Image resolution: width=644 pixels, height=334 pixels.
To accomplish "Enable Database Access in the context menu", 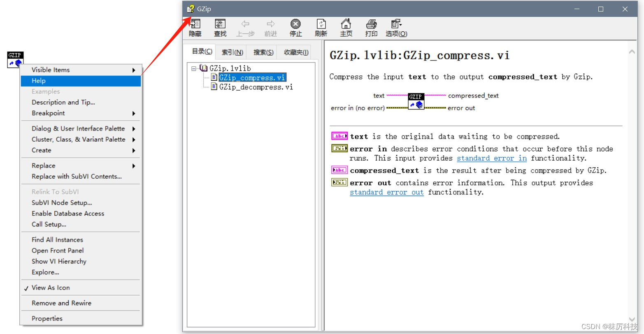I will 67,213.
